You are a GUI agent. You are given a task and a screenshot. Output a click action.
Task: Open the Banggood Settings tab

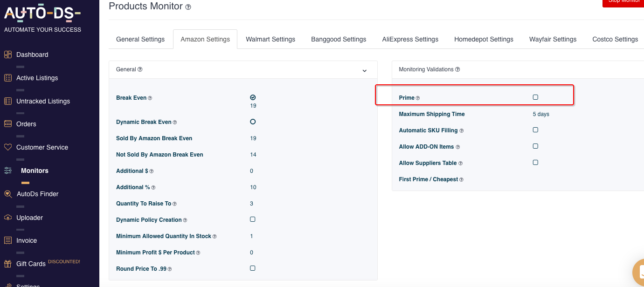tap(339, 39)
